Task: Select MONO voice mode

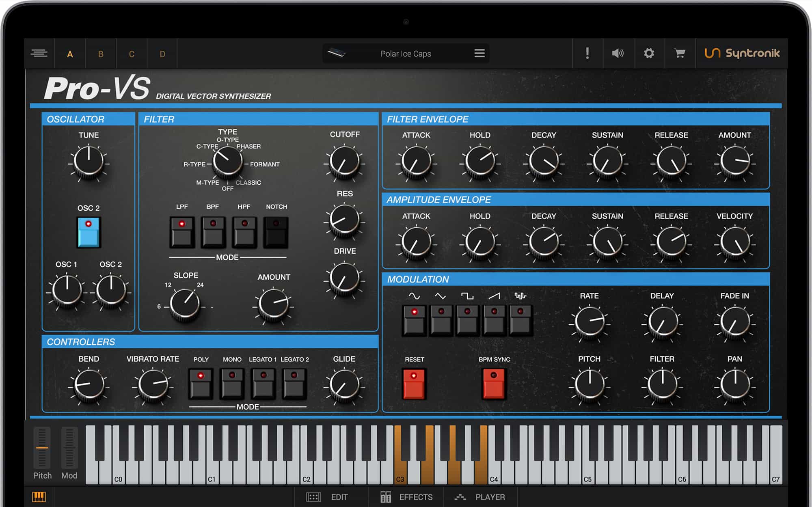Action: click(232, 384)
